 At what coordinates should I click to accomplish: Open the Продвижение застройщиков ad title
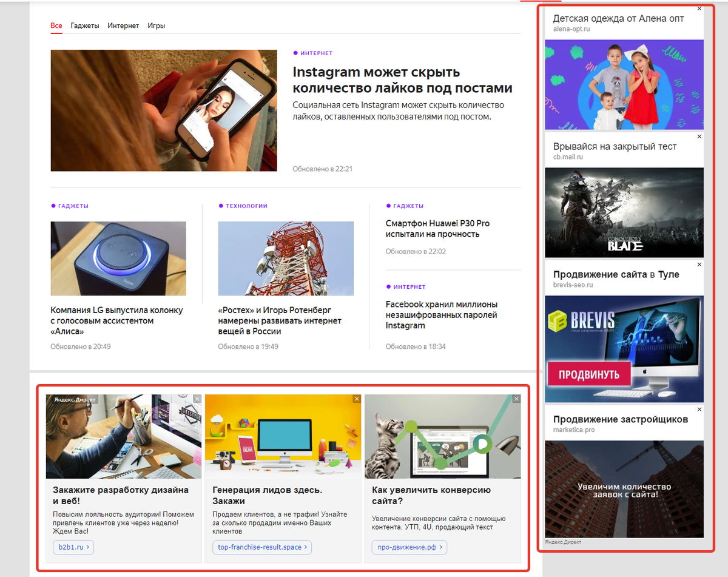coord(621,419)
